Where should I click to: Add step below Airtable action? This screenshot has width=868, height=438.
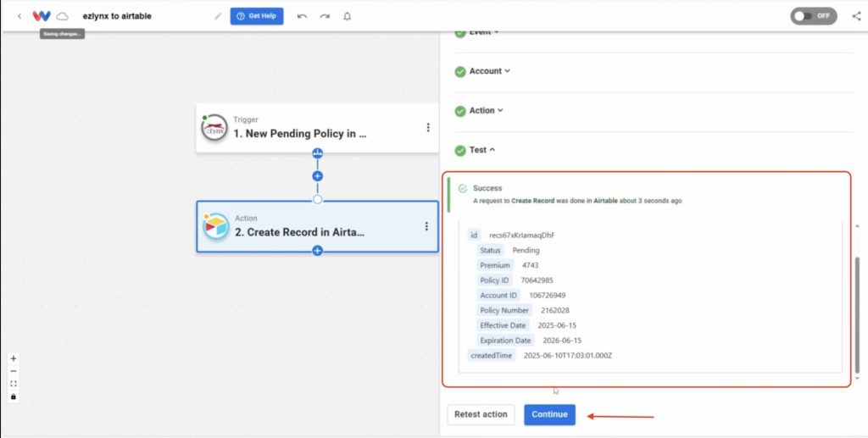point(317,251)
